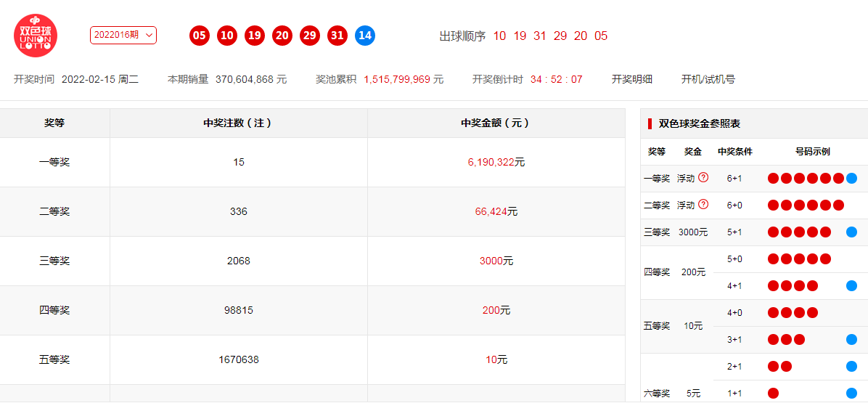Click red ball number 19
The height and width of the screenshot is (403, 868).
point(255,36)
